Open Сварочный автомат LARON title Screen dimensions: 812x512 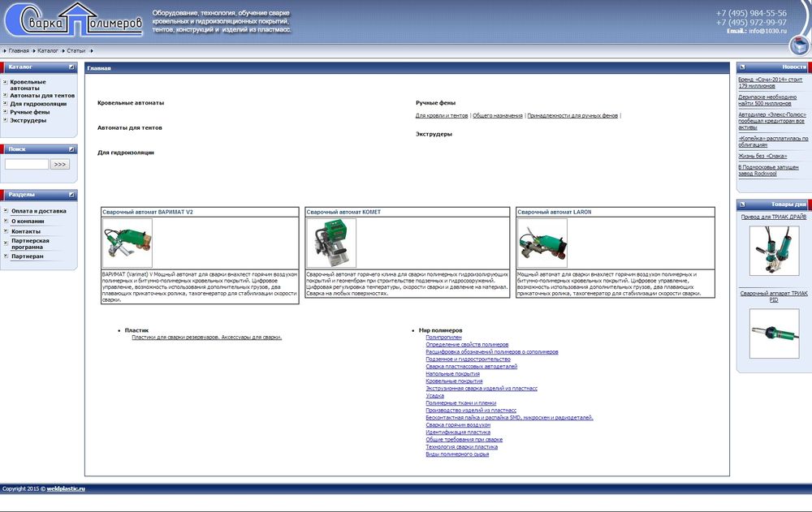554,212
